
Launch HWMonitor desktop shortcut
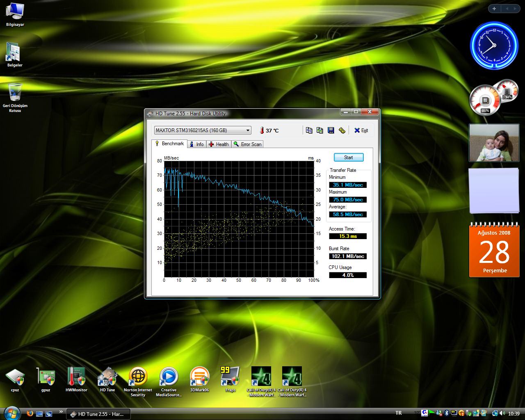76,380
